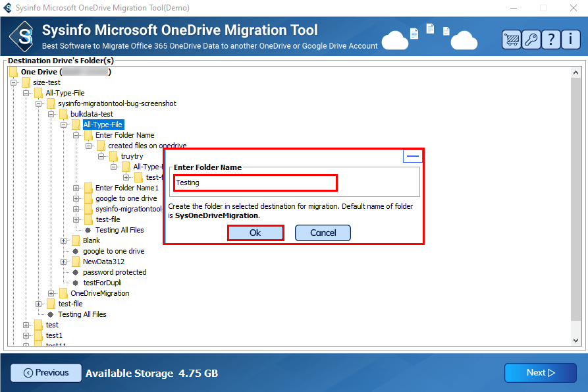Viewport: 588px width, 392px height.
Task: Click the scrollbar down arrow
Action: (576, 340)
